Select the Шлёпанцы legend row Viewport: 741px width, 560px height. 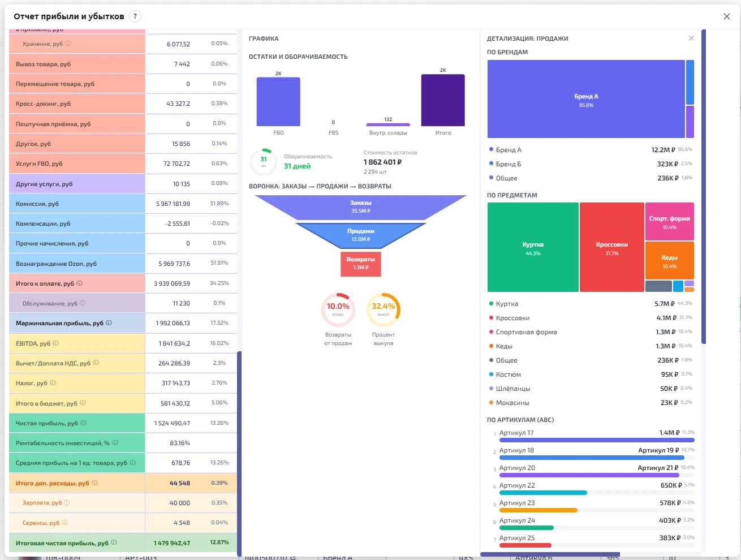[591, 389]
